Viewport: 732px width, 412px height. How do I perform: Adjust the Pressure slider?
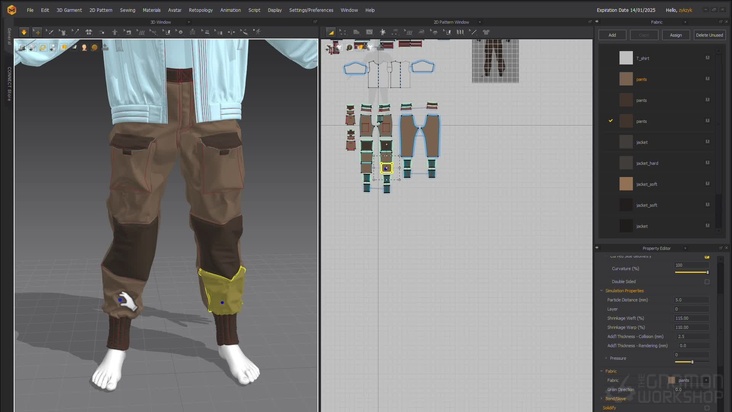(691, 362)
